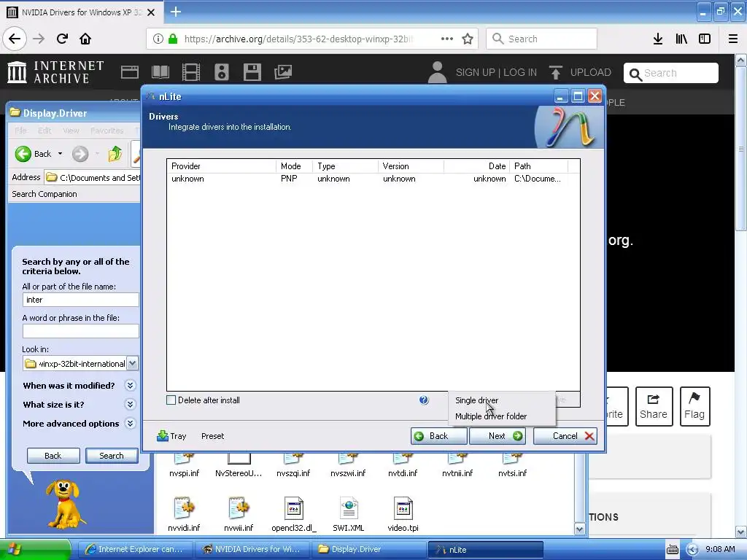This screenshot has height=560, width=747.
Task: Expand When was it modified section
Action: click(130, 385)
